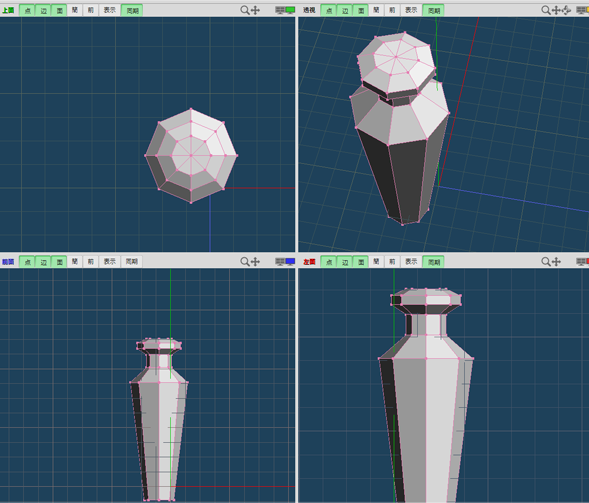Click the zoom magnifier in the top view
Image resolution: width=589 pixels, height=503 pixels.
[245, 10]
